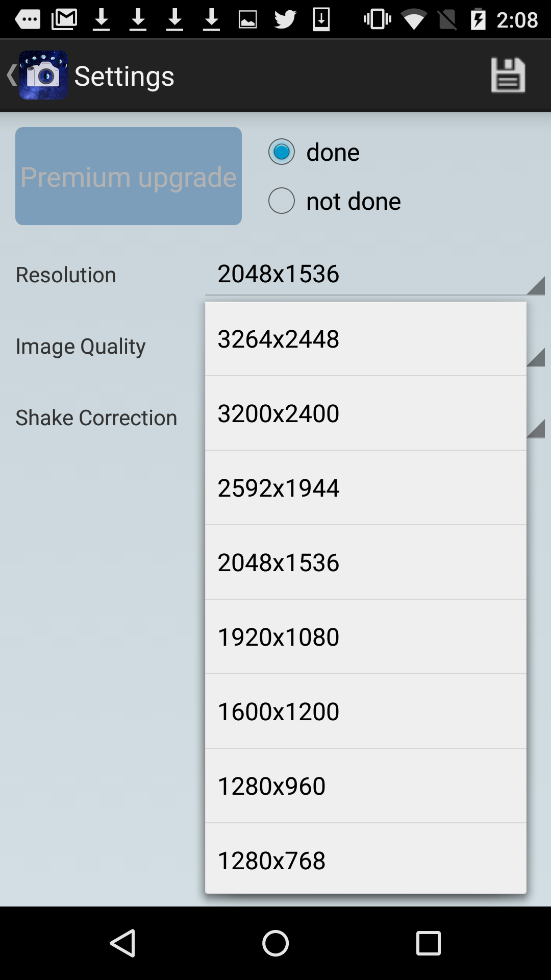The image size is (551, 980).
Task: Choose 1920x1080 from resolution list
Action: pyautogui.click(x=365, y=637)
